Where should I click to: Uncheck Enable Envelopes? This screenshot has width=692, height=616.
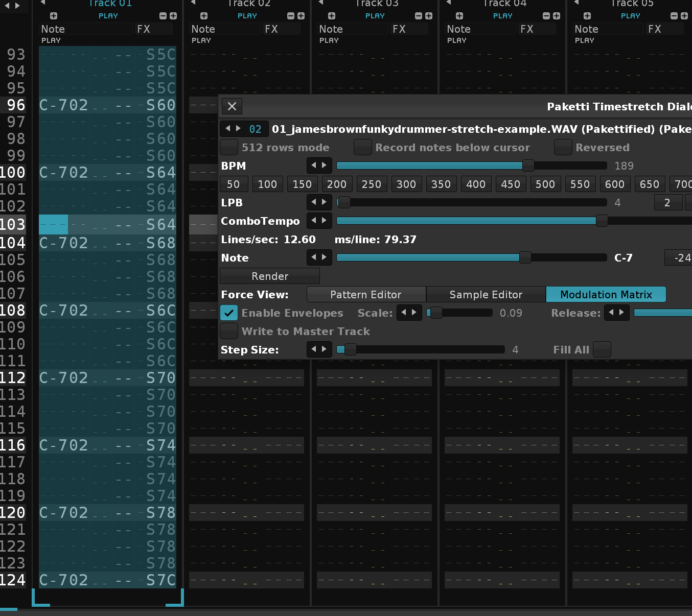point(229,313)
